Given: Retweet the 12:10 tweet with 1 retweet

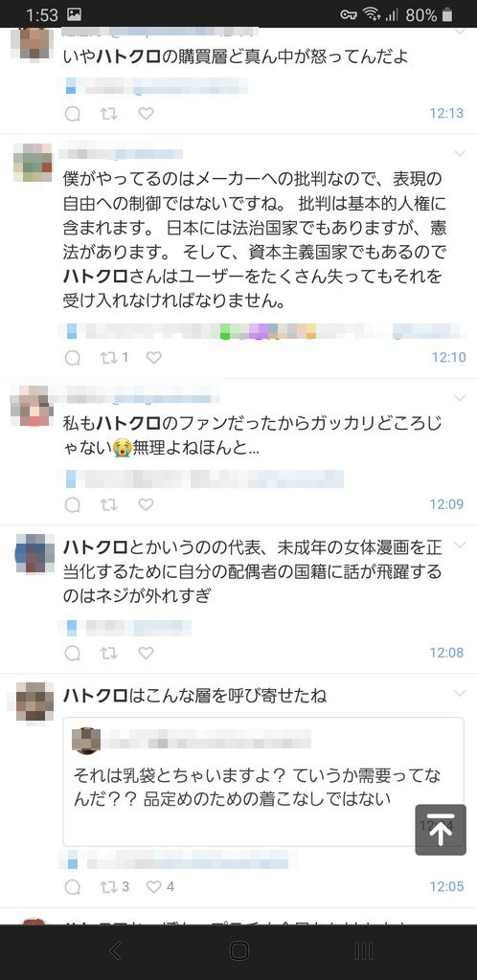Looking at the screenshot, I should (115, 358).
